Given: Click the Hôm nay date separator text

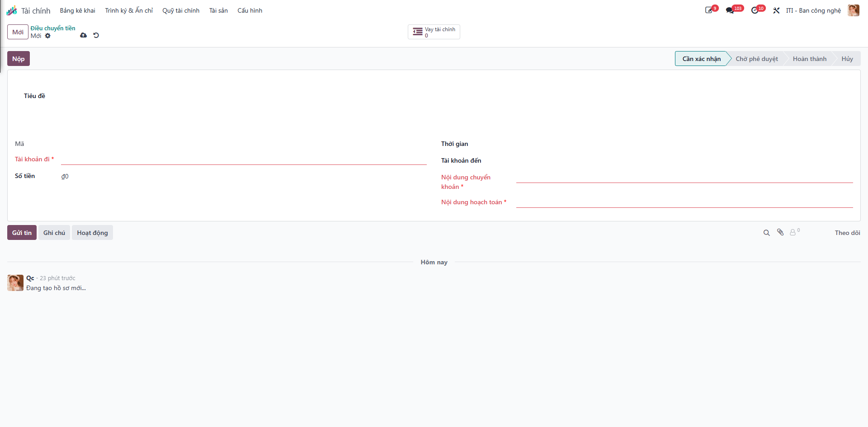Looking at the screenshot, I should 434,262.
